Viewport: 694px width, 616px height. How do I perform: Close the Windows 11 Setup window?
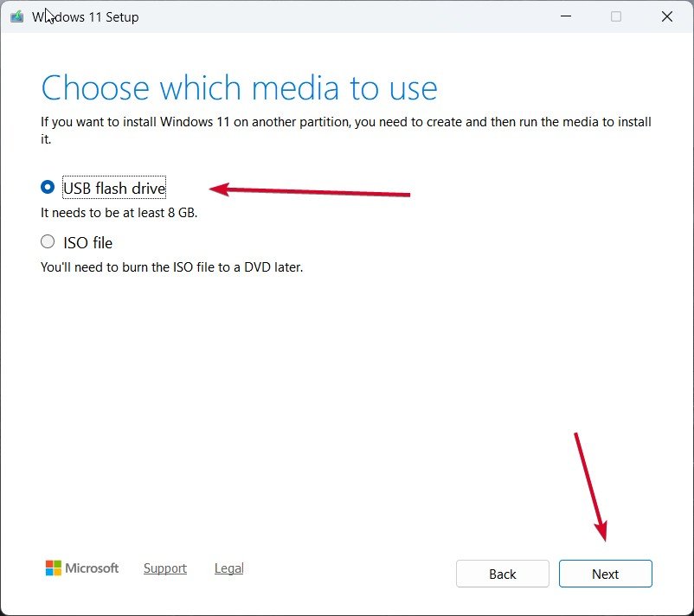point(667,16)
